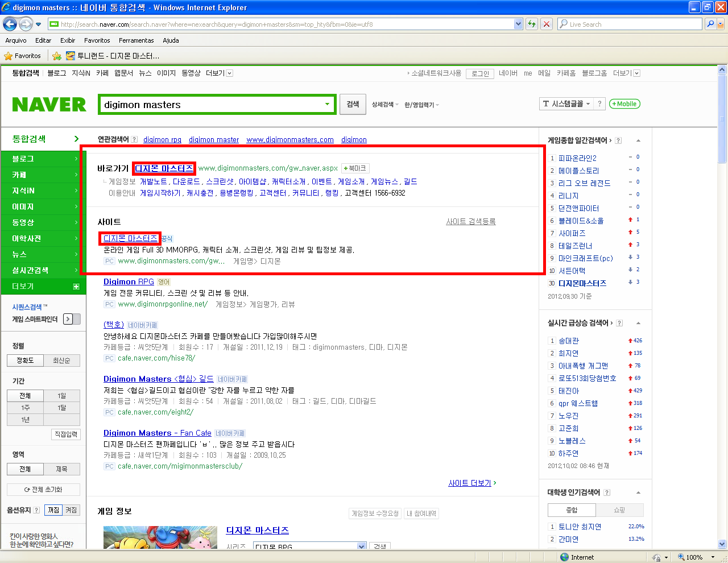728x563 pixels.
Task: Open the address bar URL dropdown
Action: coord(518,24)
